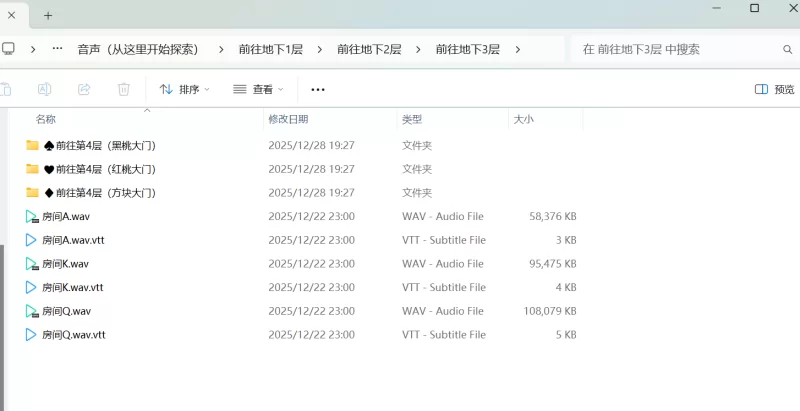
Task: Select the 房间A.wav audio file icon
Action: [x=32, y=217]
